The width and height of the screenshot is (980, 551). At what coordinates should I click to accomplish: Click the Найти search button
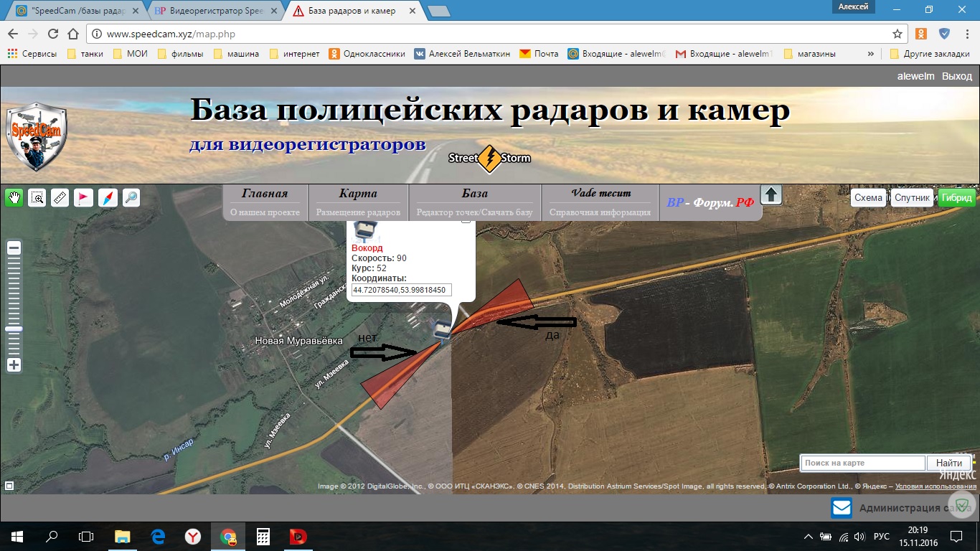[x=948, y=463]
